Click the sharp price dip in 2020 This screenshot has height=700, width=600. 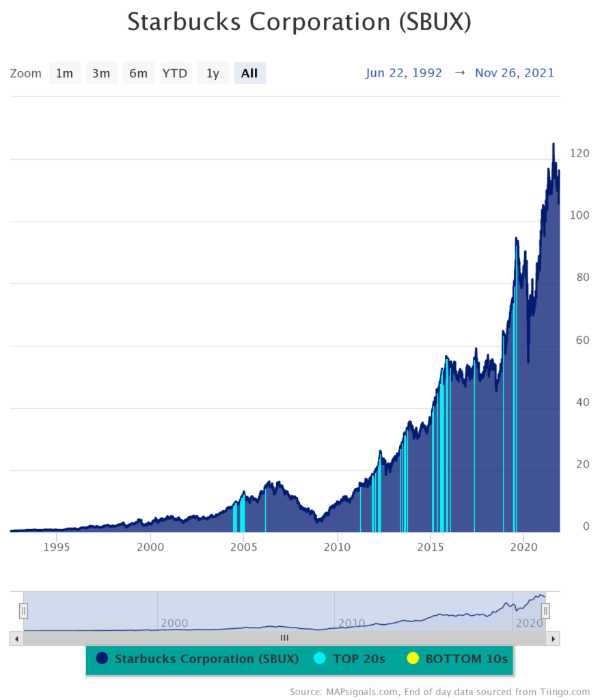(x=528, y=360)
